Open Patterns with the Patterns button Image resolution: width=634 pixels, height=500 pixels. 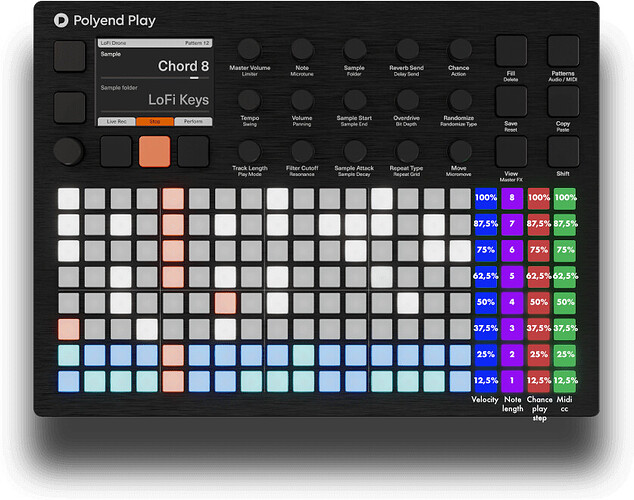tap(563, 51)
